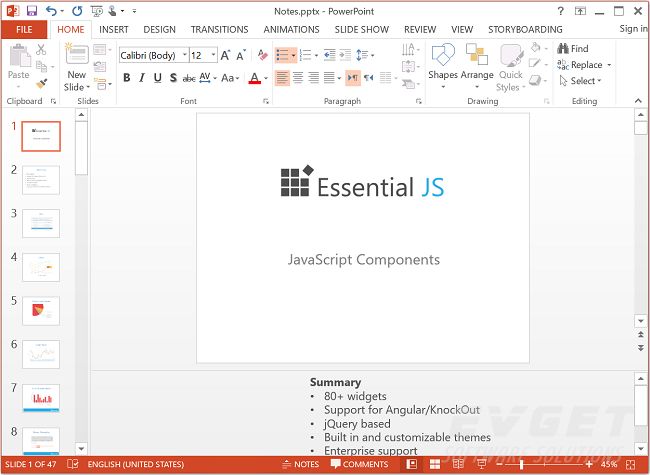
Task: Fit slide to current window icon
Action: tap(631, 464)
